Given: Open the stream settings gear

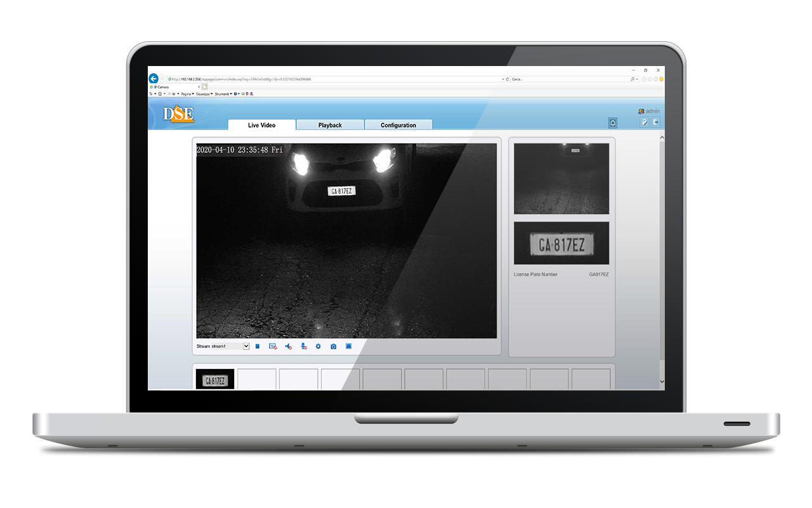Looking at the screenshot, I should (318, 346).
